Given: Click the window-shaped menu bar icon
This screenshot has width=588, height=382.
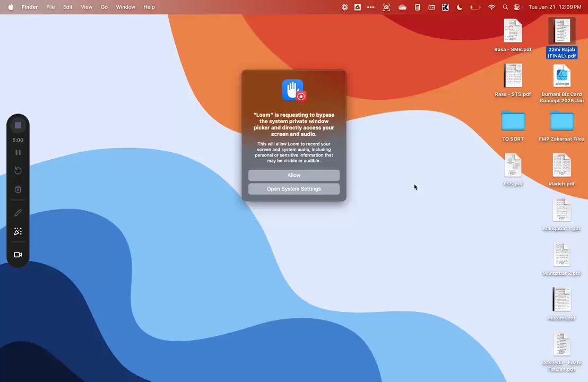Looking at the screenshot, I should tap(431, 7).
